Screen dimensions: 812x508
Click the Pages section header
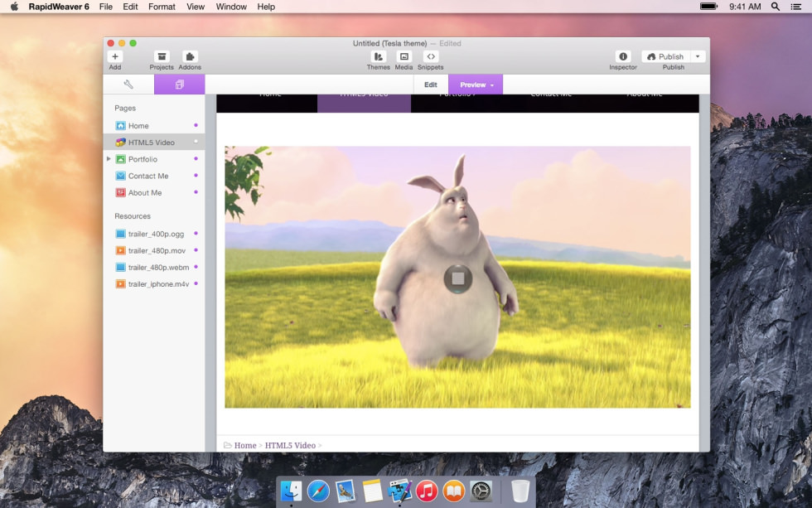pyautogui.click(x=125, y=109)
